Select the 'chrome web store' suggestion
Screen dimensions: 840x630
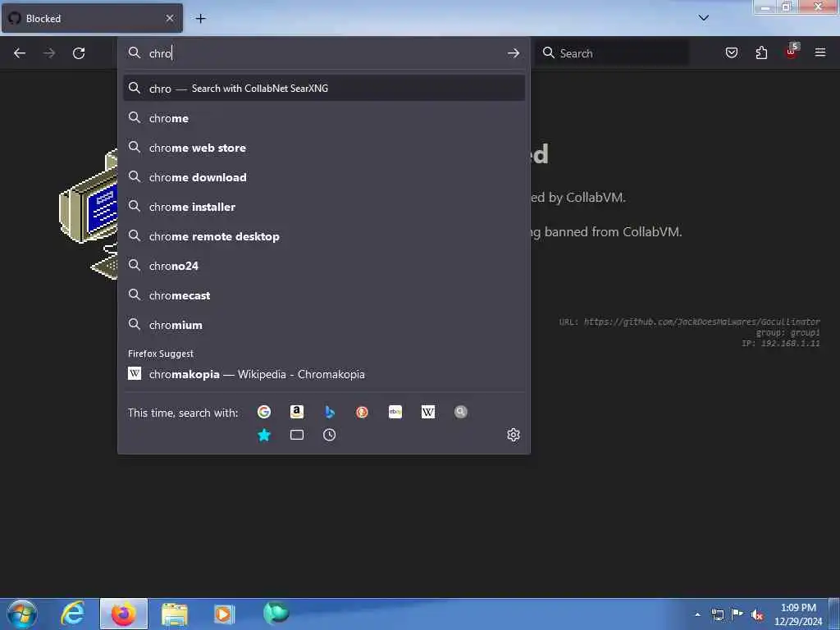323,148
